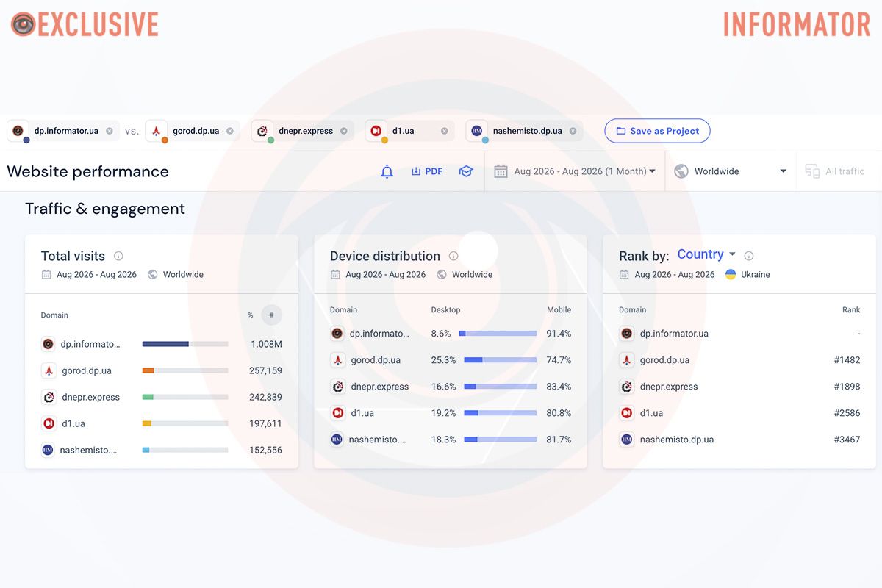Click dp.informato device split bar

click(498, 334)
